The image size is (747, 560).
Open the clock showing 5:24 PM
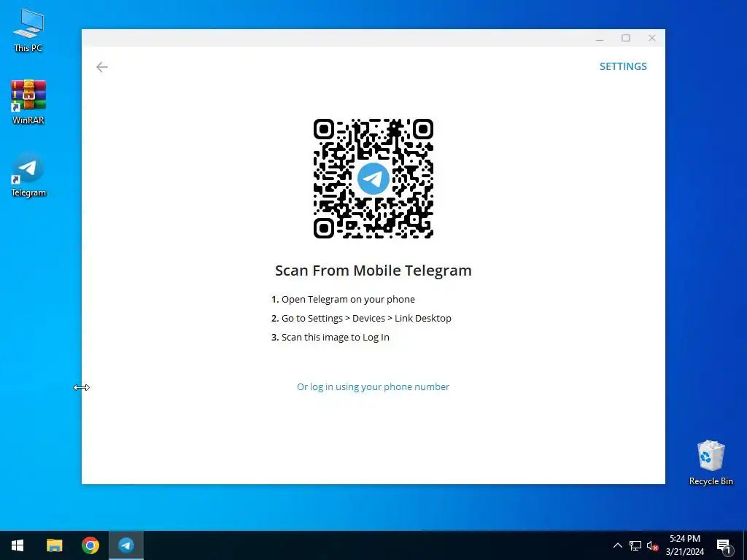pyautogui.click(x=685, y=545)
